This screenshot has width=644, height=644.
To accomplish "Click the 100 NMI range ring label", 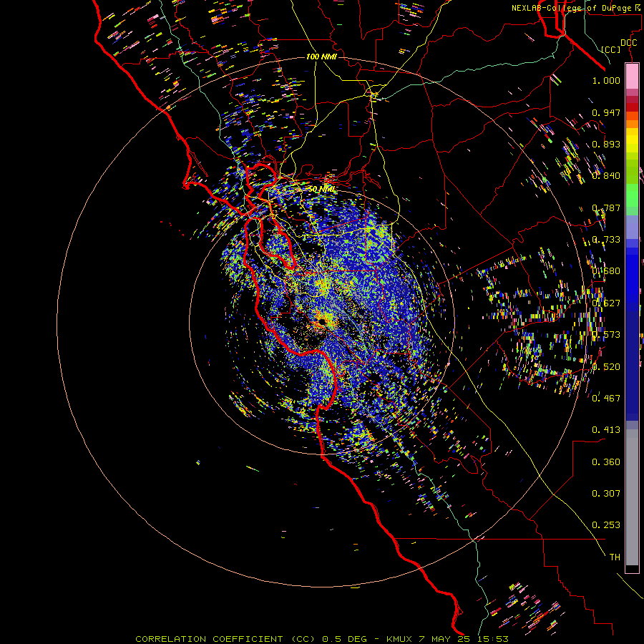I will 321,57.
